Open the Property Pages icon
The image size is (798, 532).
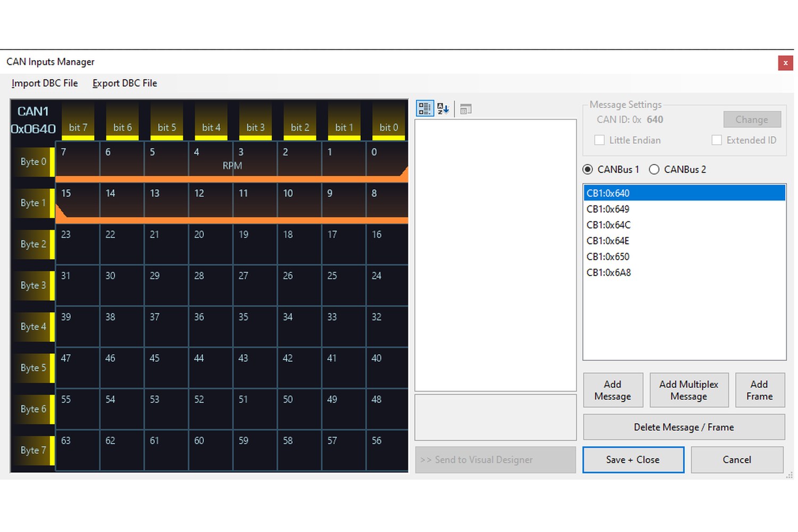pos(466,109)
